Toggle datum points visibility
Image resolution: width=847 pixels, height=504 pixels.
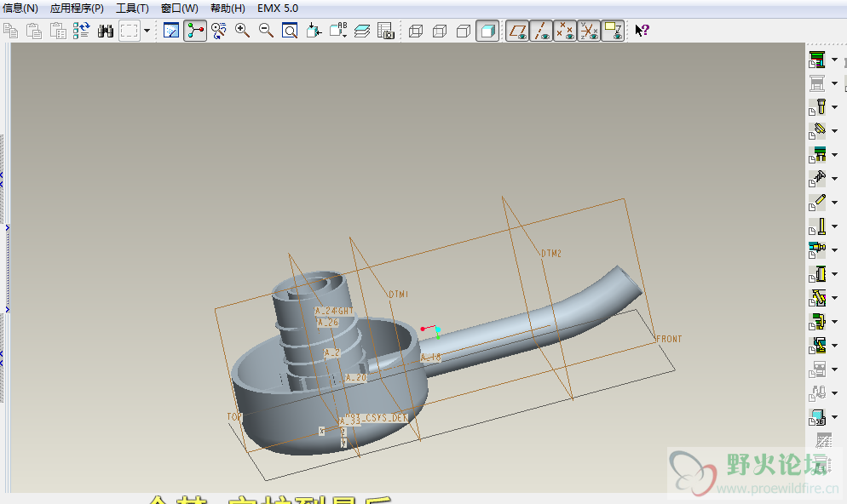(x=565, y=31)
